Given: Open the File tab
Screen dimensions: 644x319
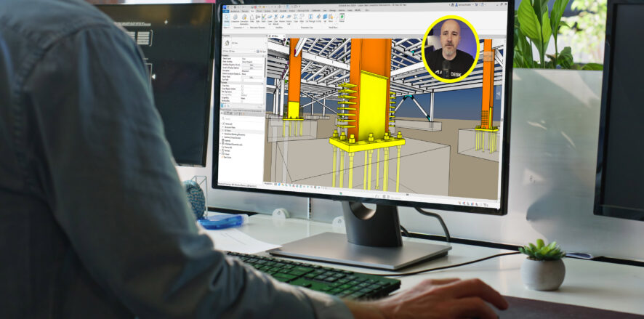Looking at the screenshot, I should tap(226, 11).
